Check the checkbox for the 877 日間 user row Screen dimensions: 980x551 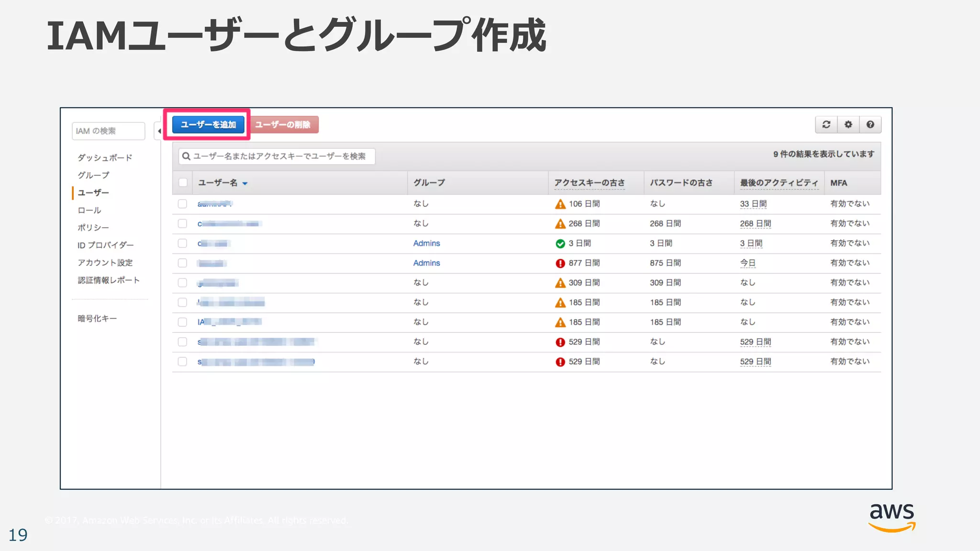182,263
